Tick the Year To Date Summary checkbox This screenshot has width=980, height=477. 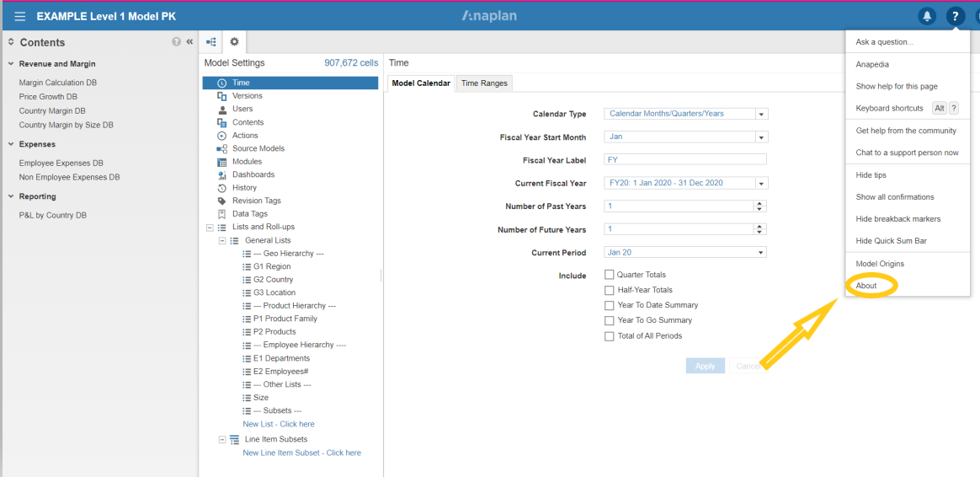coord(610,305)
